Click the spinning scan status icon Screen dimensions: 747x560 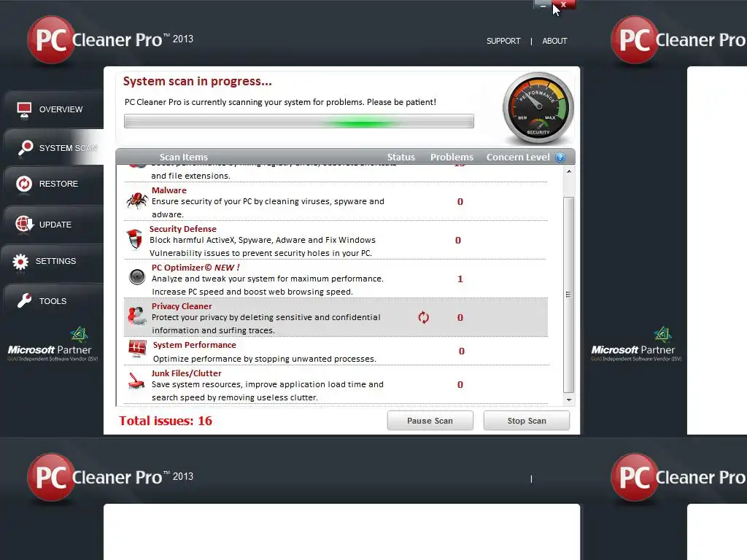[424, 318]
